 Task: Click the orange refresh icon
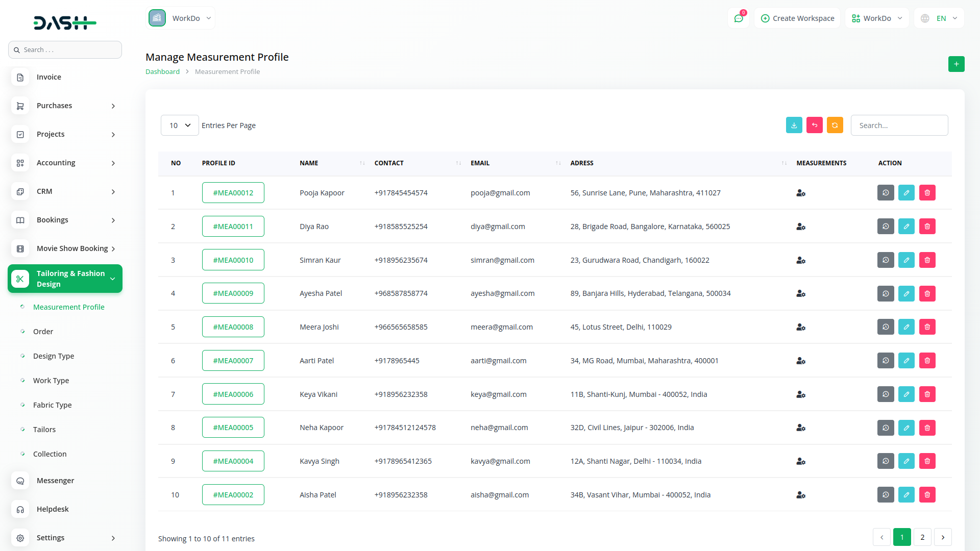[x=835, y=125]
